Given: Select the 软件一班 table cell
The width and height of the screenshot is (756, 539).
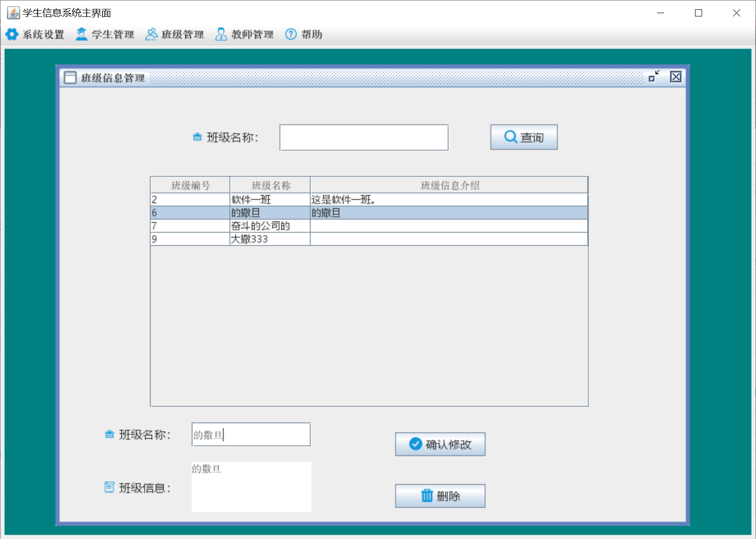Looking at the screenshot, I should tap(270, 200).
